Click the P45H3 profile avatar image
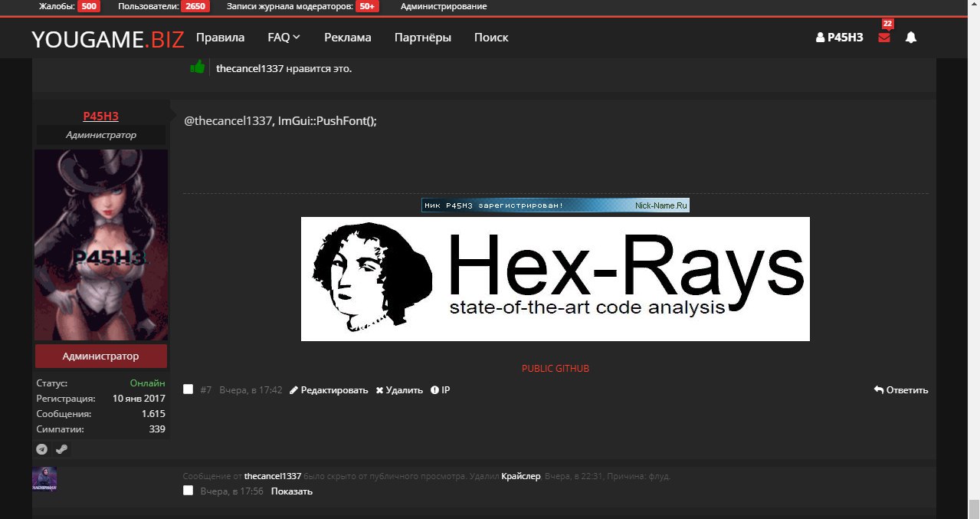This screenshot has width=980, height=519. tap(101, 245)
